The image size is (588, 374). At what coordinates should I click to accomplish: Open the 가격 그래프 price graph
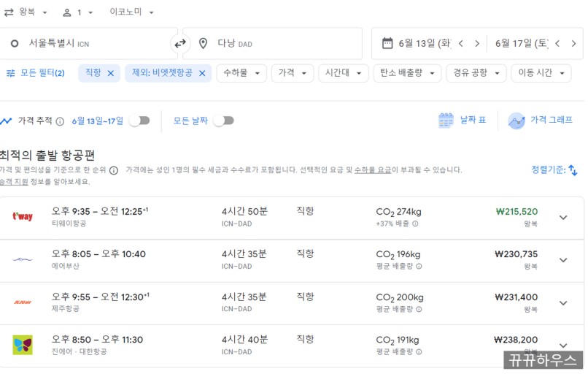pos(540,120)
